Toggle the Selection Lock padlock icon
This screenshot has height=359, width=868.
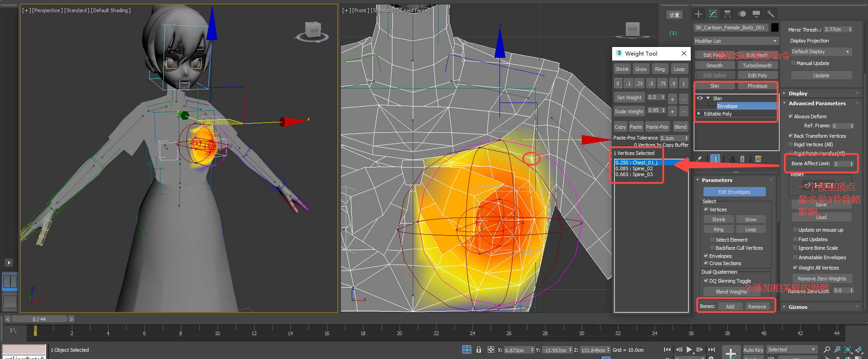point(479,350)
